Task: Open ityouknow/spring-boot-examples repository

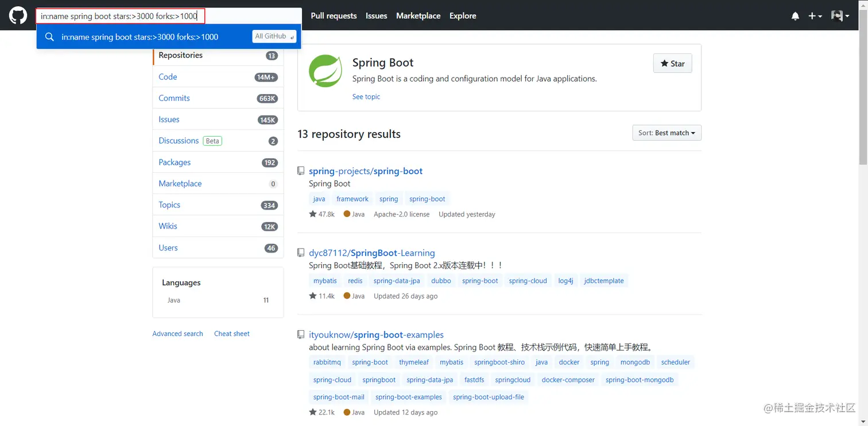Action: click(x=376, y=335)
